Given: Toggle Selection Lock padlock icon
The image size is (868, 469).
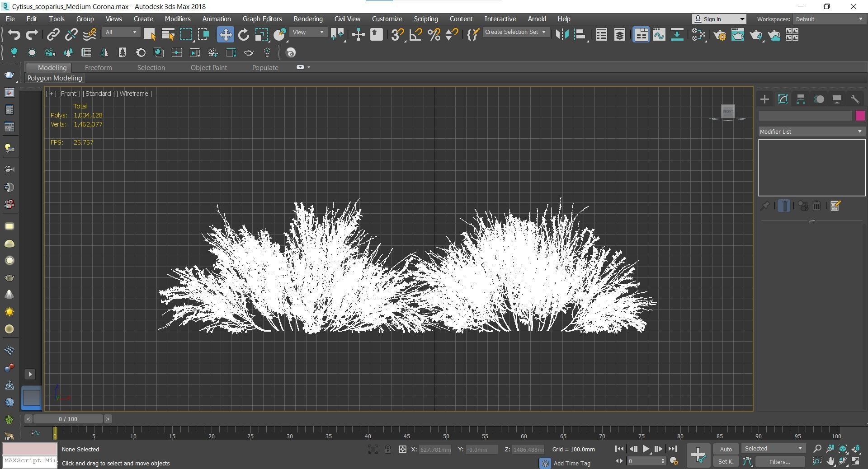Looking at the screenshot, I should click(387, 449).
